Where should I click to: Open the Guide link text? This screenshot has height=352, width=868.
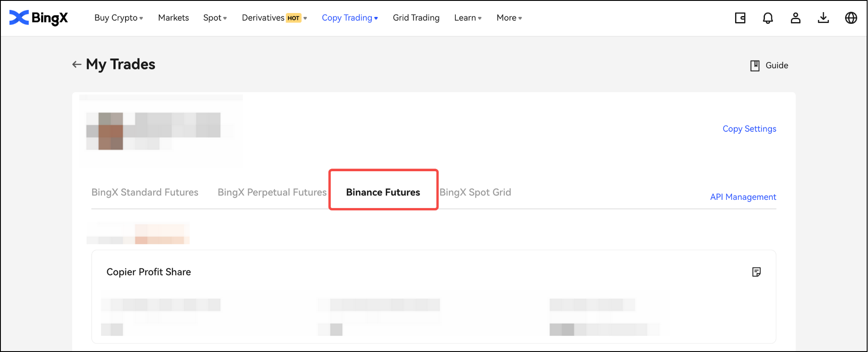777,65
